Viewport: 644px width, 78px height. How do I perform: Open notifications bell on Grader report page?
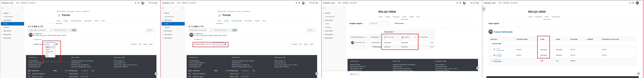tap(457, 3)
